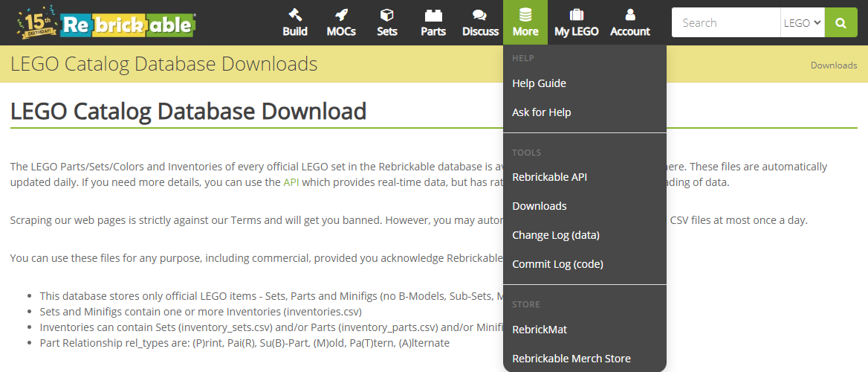Select Ask for Help menu entry
Screen dimensions: 868x372
coord(585,112)
